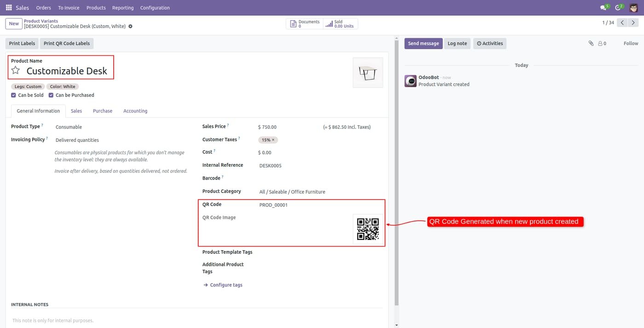644x328 pixels.
Task: Switch to the Sales tab
Action: click(x=76, y=111)
